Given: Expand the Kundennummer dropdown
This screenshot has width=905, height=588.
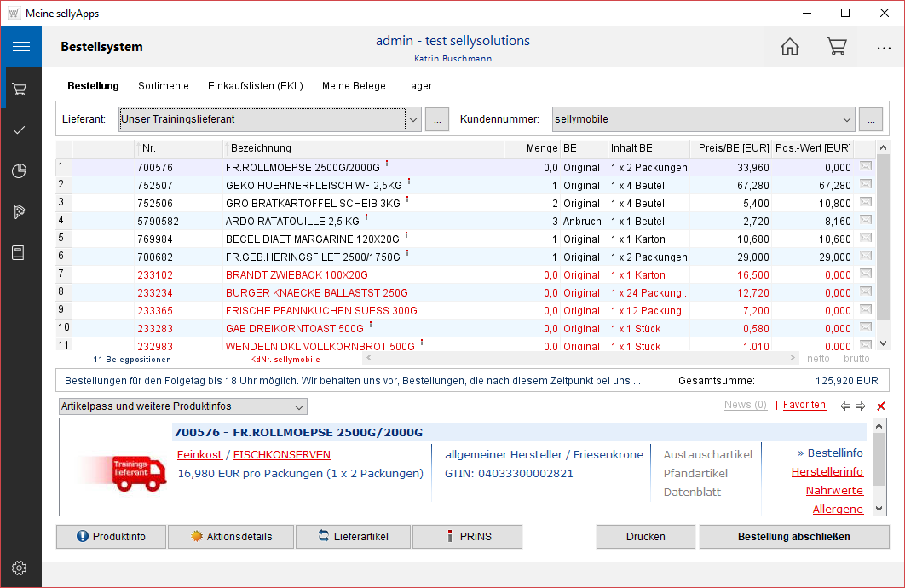Looking at the screenshot, I should [x=846, y=119].
